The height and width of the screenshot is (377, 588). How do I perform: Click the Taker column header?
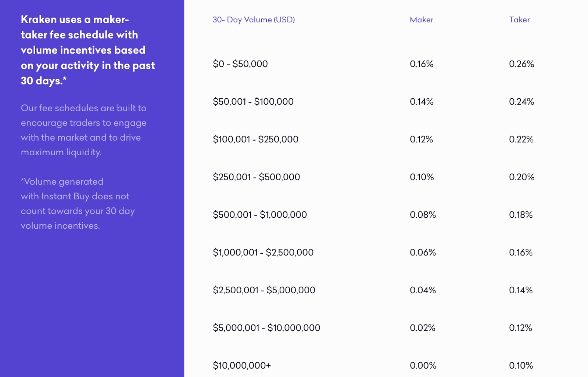click(519, 20)
